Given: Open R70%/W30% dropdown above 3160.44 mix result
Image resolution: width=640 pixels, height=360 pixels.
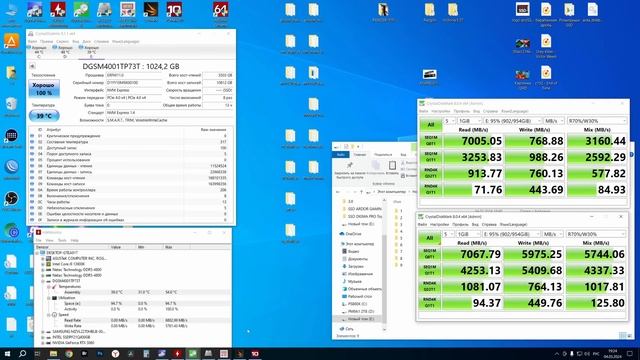Looking at the screenshot, I should coord(597,121).
